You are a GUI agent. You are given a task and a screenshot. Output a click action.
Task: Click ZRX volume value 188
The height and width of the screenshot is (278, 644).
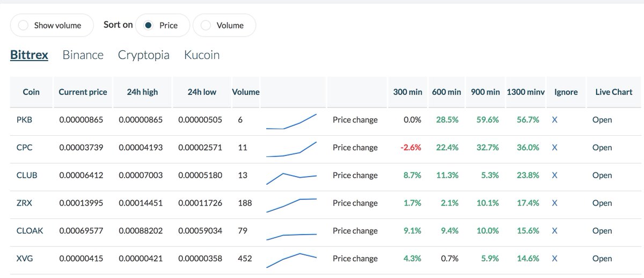245,203
